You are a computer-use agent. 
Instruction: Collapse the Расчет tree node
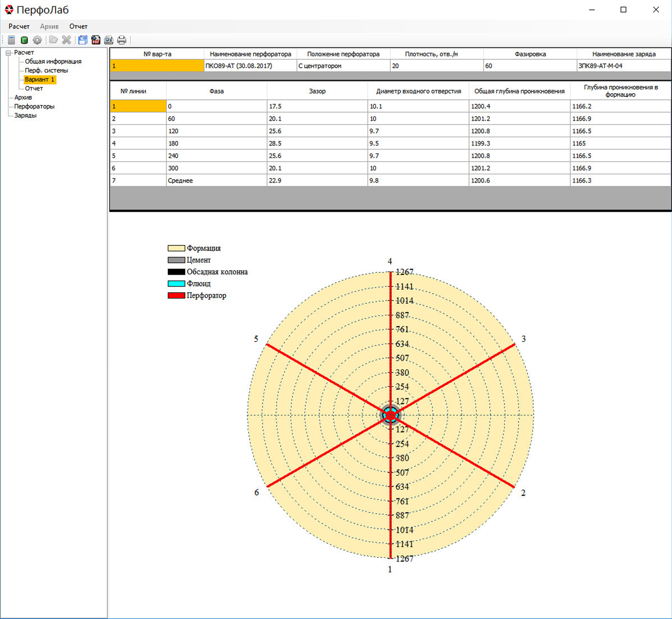click(x=8, y=52)
